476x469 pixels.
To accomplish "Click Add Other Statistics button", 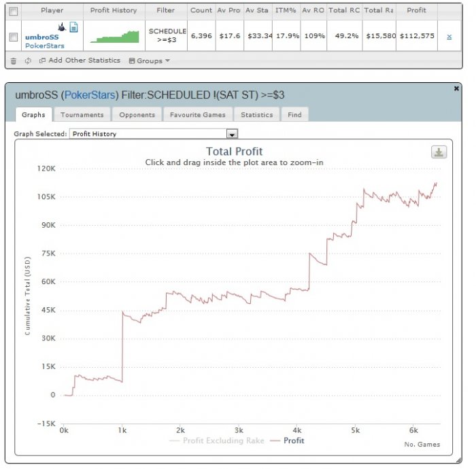I will coord(80,60).
